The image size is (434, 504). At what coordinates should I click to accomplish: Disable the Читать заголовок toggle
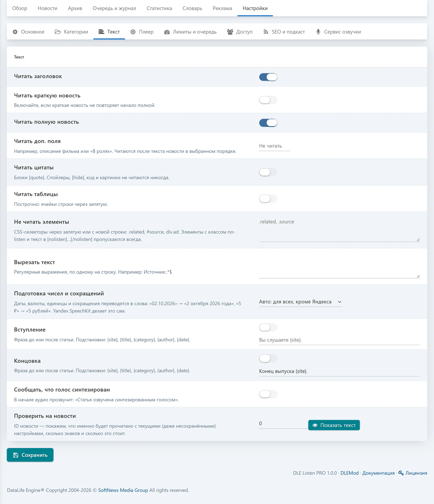268,77
